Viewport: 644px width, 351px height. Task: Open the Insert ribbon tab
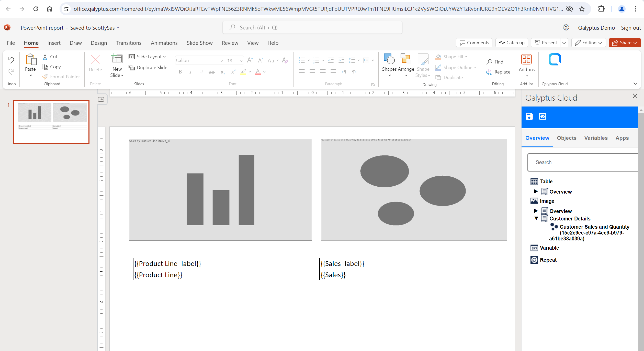[54, 43]
